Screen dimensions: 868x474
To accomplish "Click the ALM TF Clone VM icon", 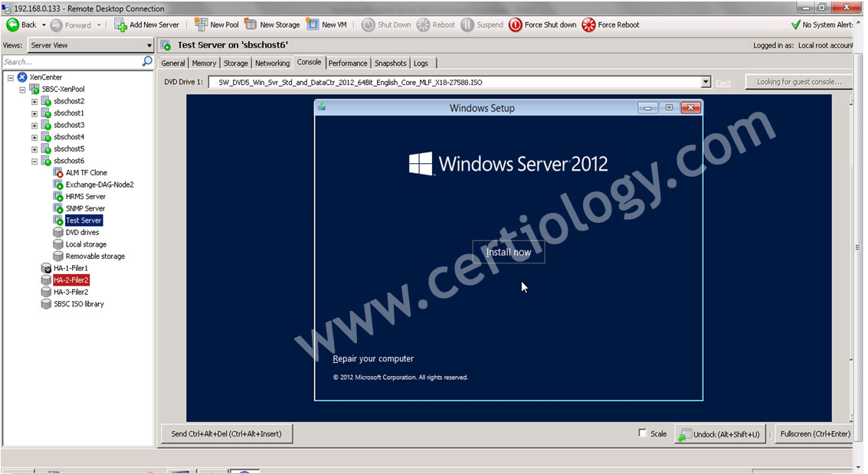I will [58, 172].
